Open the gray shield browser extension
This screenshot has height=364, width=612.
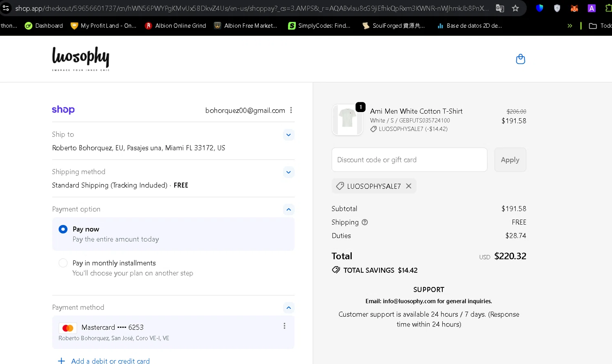557,8
